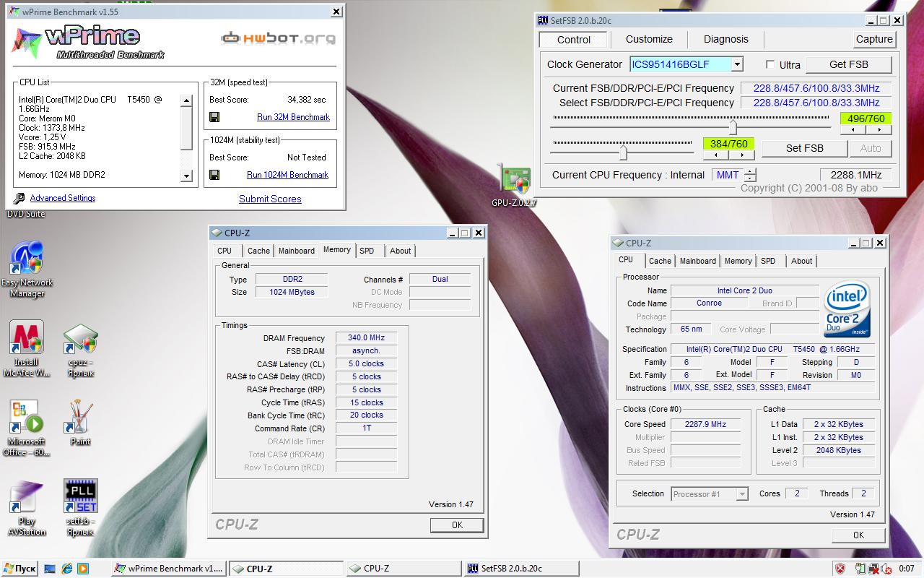The width and height of the screenshot is (924, 578).
Task: Click OK in the right CPU-Z window
Action: point(858,535)
